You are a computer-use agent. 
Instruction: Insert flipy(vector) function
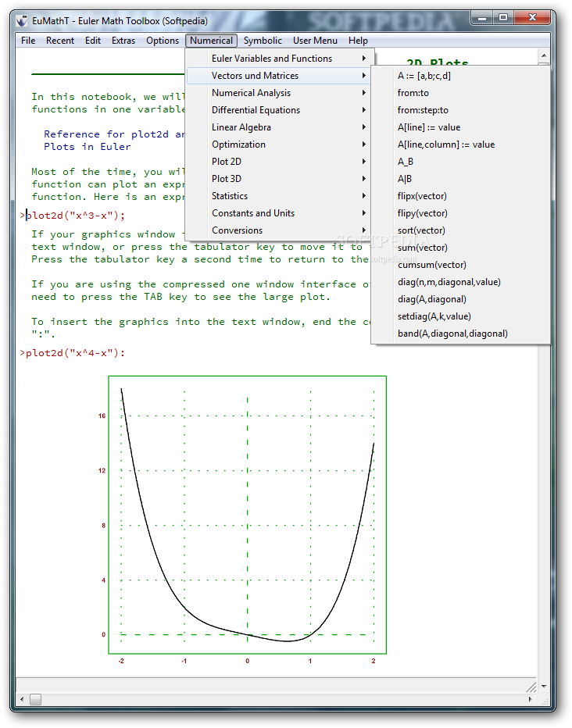pyautogui.click(x=460, y=213)
